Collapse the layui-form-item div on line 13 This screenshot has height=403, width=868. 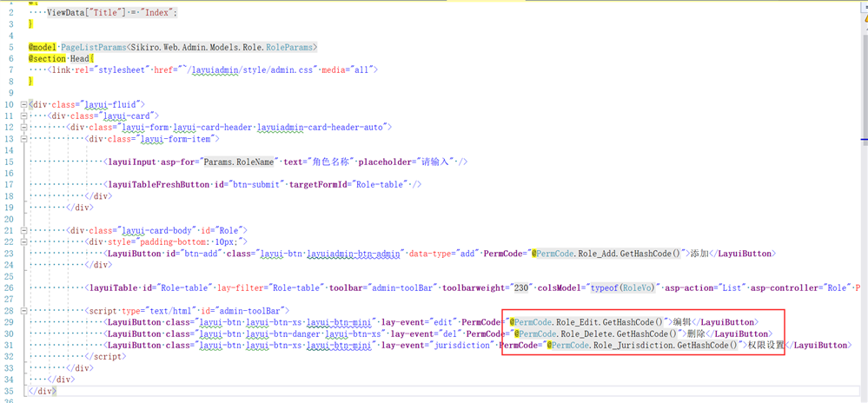pos(23,139)
